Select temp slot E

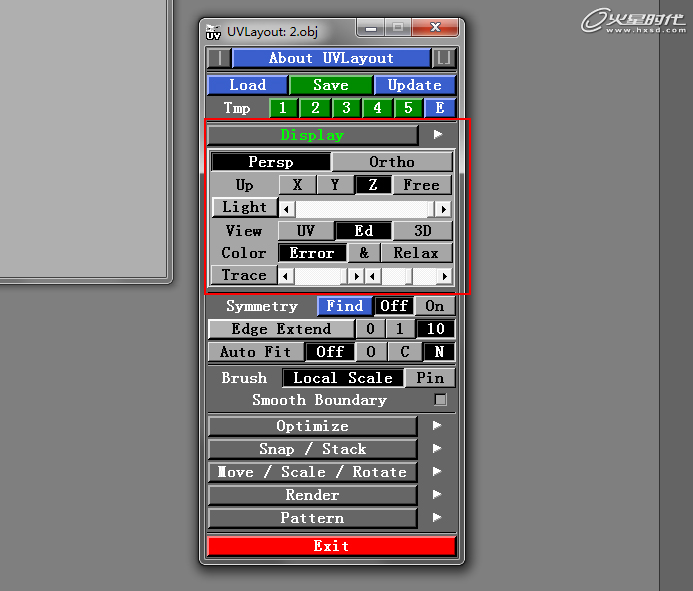pyautogui.click(x=440, y=108)
